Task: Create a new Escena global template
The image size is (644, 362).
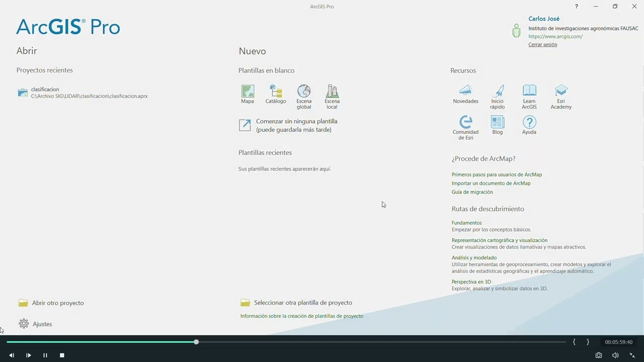Action: (x=304, y=97)
